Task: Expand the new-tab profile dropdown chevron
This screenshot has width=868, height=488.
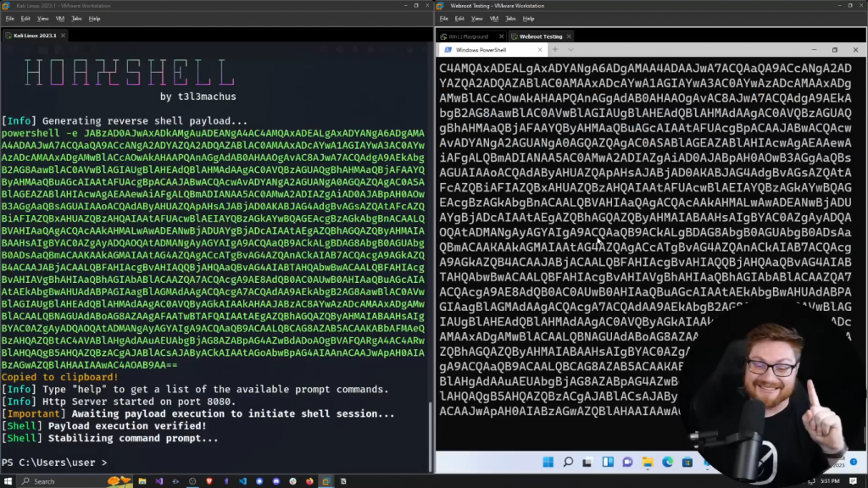Action: [570, 50]
